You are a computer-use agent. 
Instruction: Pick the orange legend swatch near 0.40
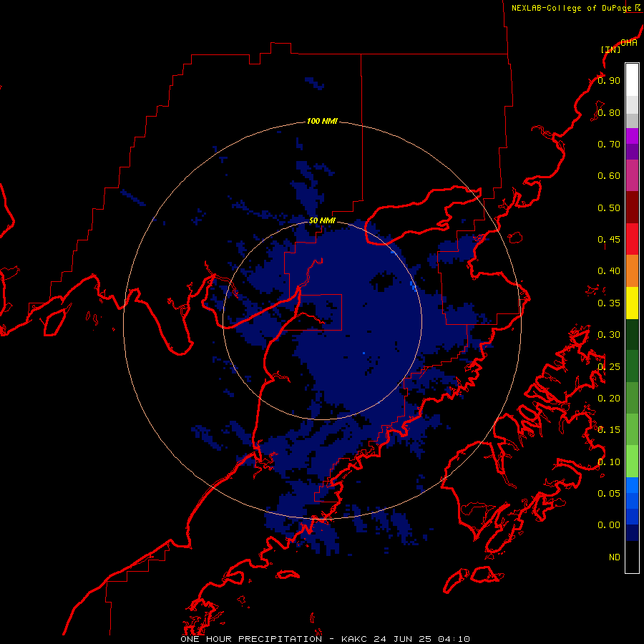(x=632, y=270)
